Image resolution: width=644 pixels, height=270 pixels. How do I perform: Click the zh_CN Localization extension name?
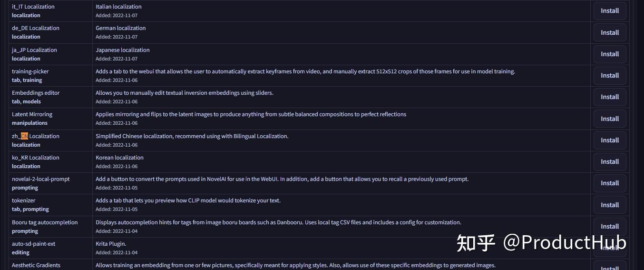(36, 136)
